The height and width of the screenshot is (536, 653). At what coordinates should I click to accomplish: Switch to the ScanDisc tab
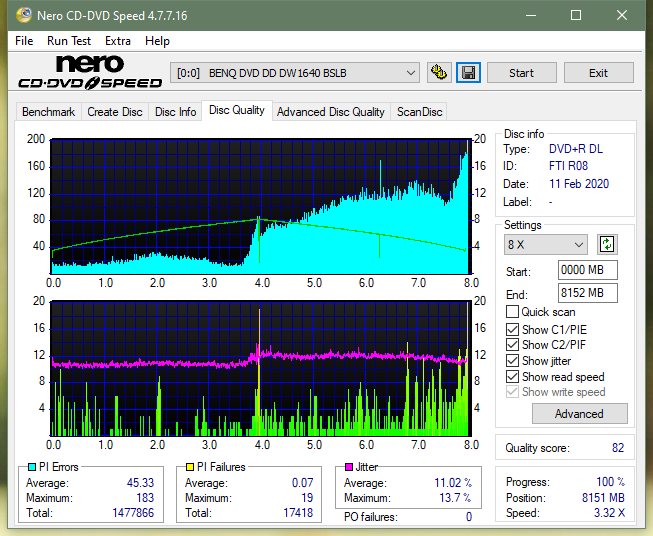pyautogui.click(x=419, y=112)
